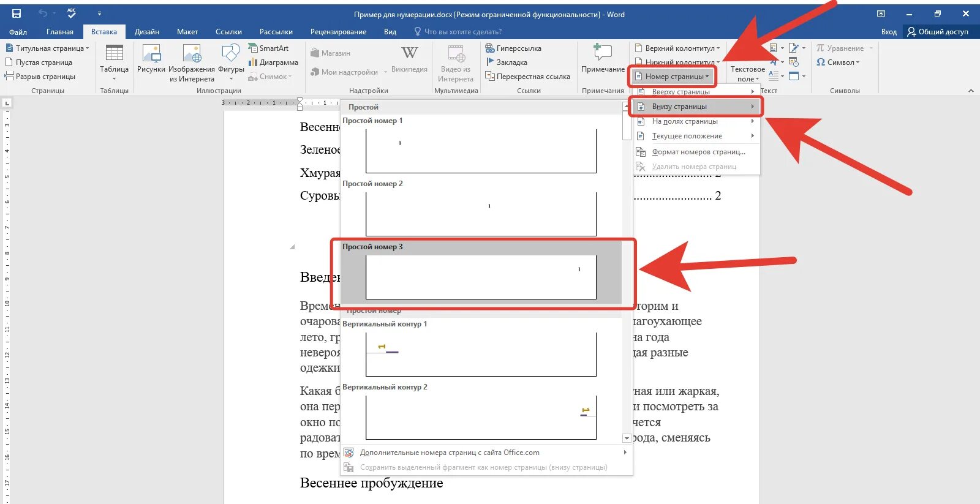Screen dimensions: 980x504
Task: Insert a Гиперссылка hyperlink
Action: (513, 48)
